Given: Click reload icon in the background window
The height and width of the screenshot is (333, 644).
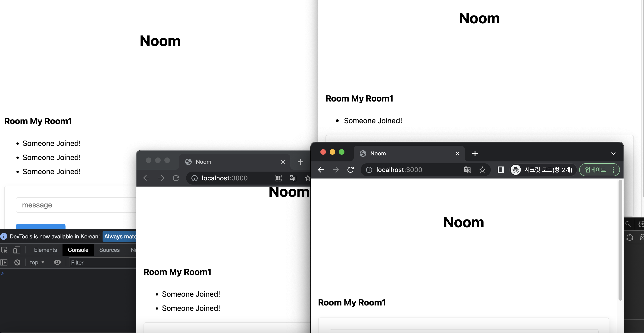Looking at the screenshot, I should pyautogui.click(x=176, y=178).
